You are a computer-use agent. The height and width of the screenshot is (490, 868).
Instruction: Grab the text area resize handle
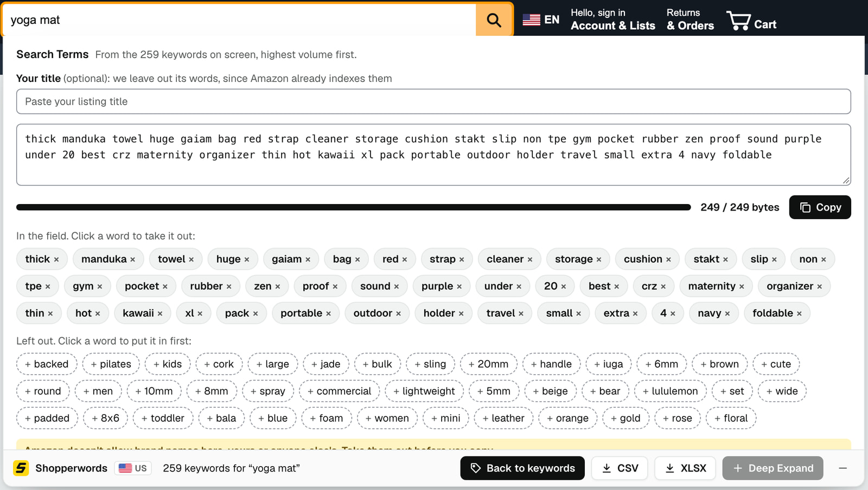click(x=846, y=181)
